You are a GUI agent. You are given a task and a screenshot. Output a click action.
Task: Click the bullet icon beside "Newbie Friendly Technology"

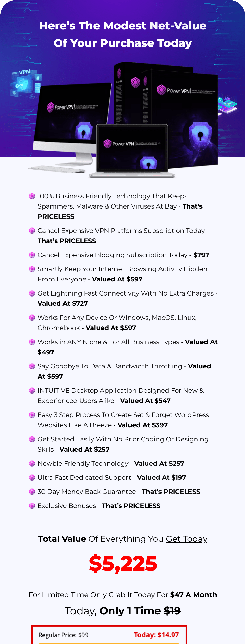(32, 464)
